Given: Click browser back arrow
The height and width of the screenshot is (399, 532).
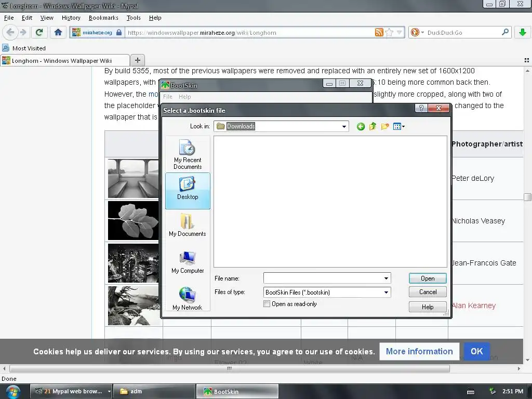Looking at the screenshot, I should coord(10,32).
